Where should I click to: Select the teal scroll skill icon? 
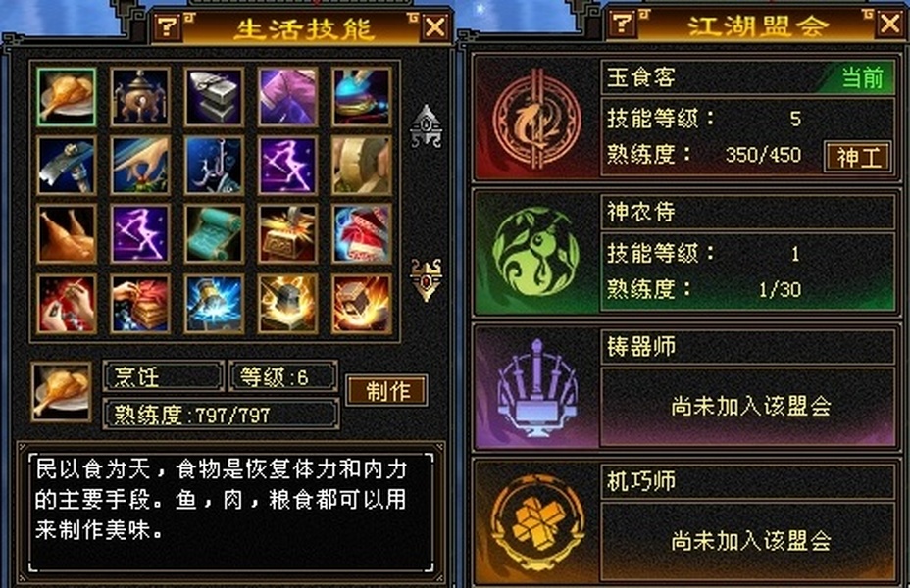214,233
